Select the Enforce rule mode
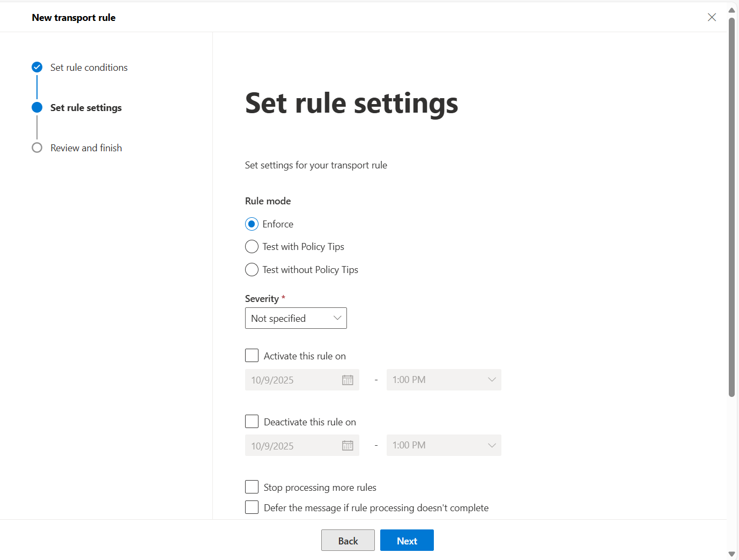 point(252,224)
